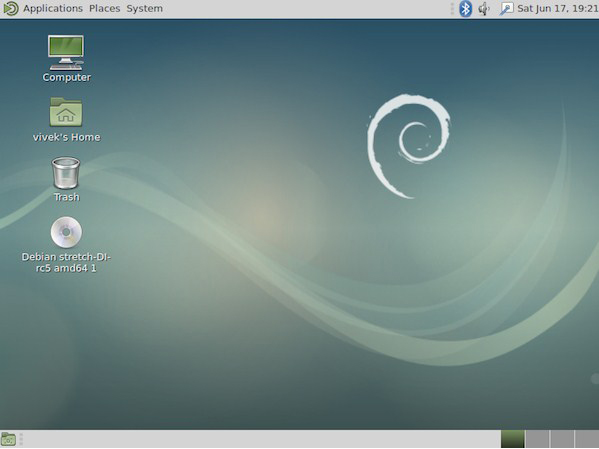This screenshot has height=449, width=599.
Task: Open the volume speaker control
Action: tap(484, 8)
